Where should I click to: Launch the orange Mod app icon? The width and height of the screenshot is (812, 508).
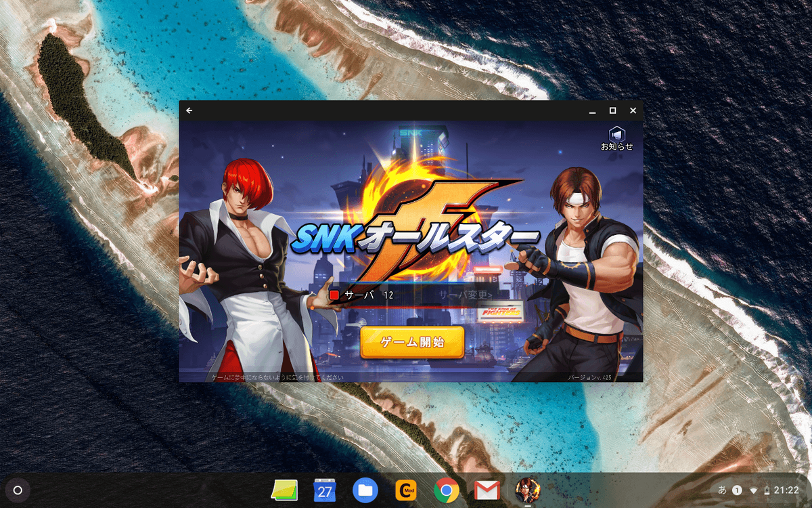pos(406,490)
